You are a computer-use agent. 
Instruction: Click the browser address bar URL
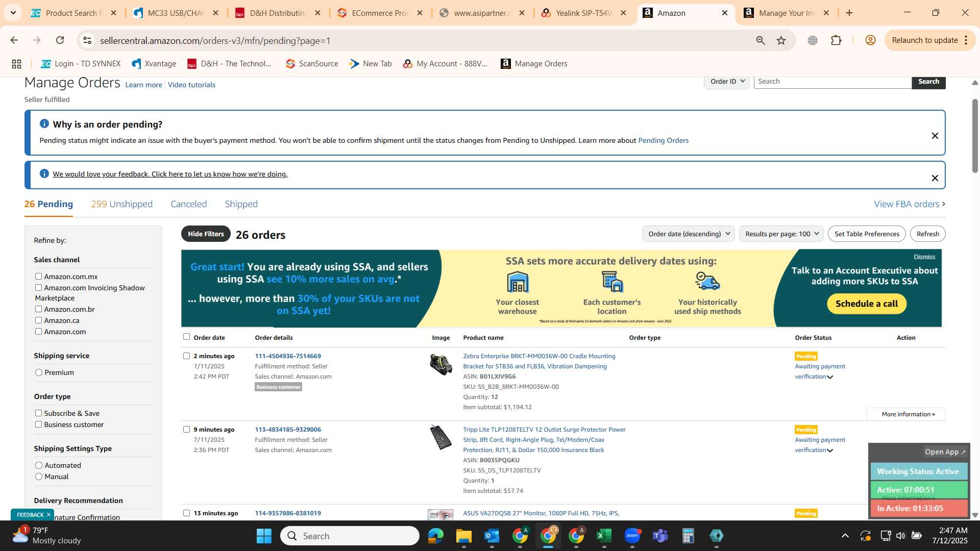[x=215, y=40]
